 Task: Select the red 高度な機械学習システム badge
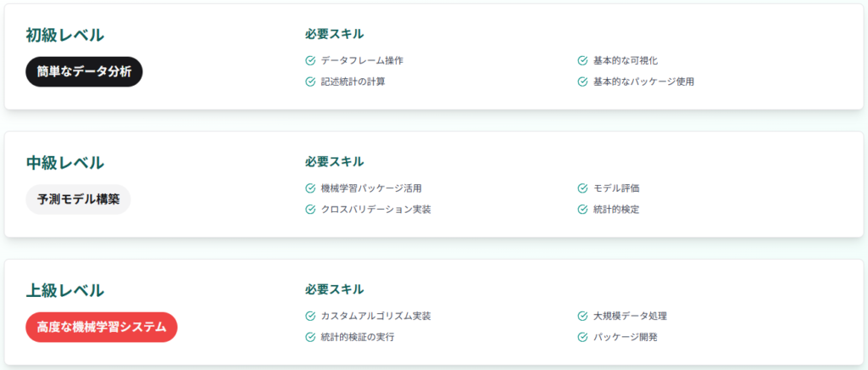point(102,328)
